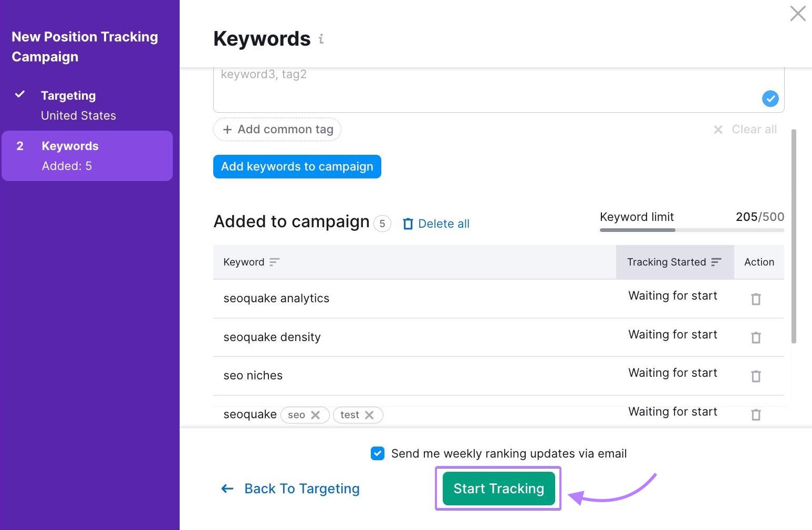The image size is (812, 530).
Task: Go Back To Targeting
Action: pyautogui.click(x=290, y=489)
